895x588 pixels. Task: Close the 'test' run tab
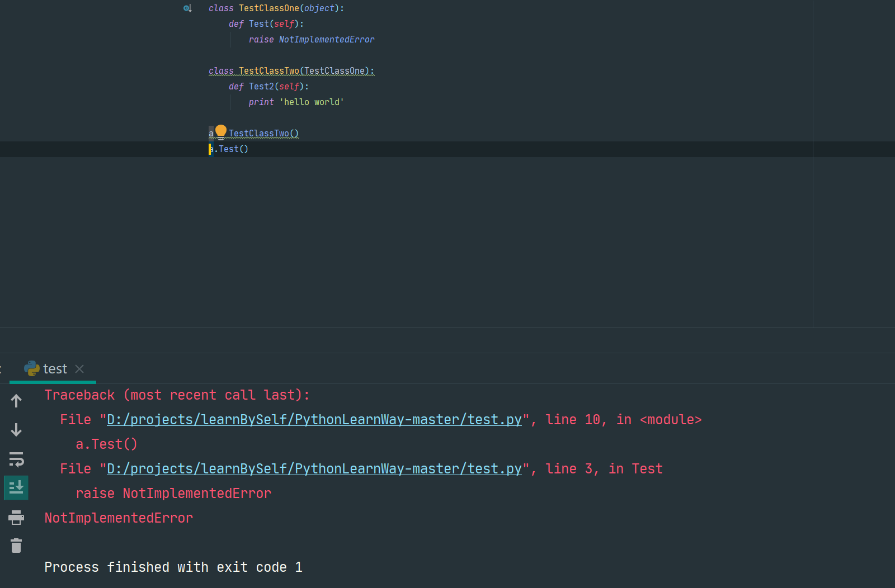[x=79, y=369]
